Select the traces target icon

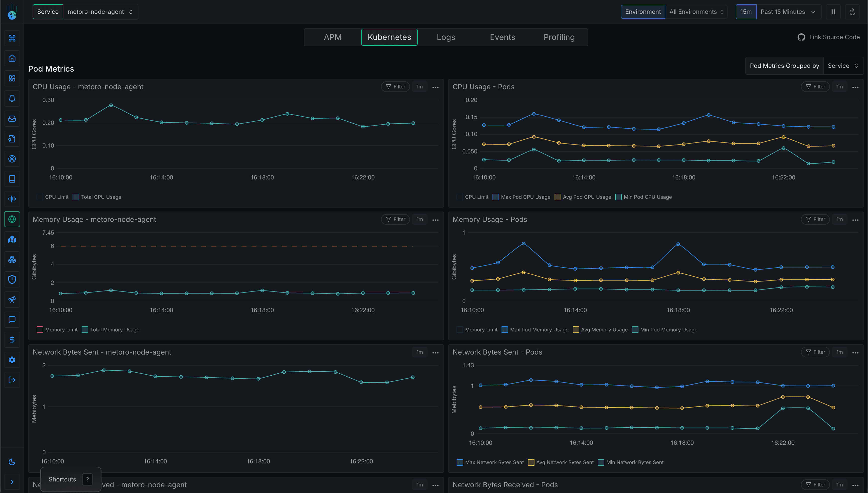point(12,159)
